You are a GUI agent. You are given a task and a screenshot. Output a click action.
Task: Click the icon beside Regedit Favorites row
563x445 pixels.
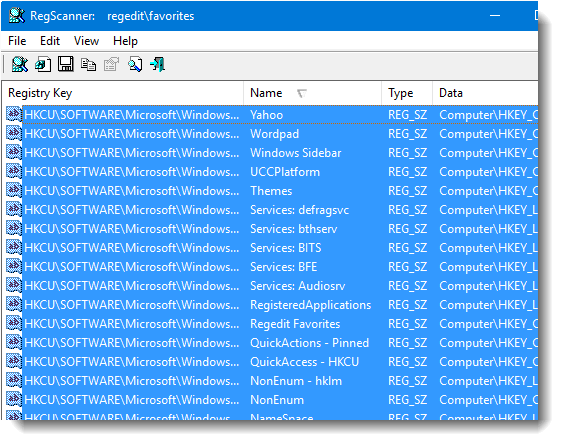[14, 324]
